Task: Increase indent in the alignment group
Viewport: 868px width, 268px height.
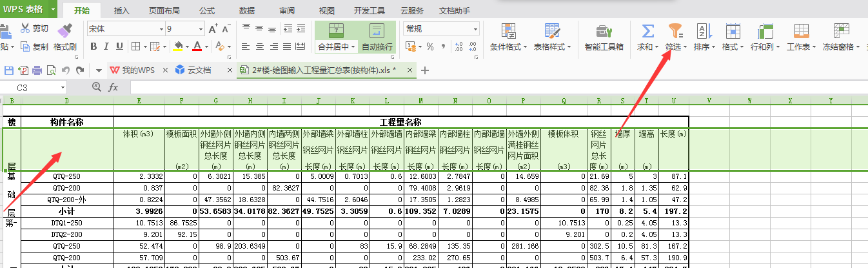Action: (301, 28)
